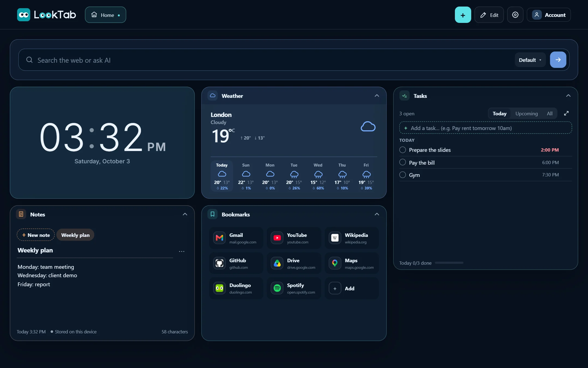Expand Tasks widget with the fullscreen arrows icon
Image resolution: width=588 pixels, height=368 pixels.
pos(566,113)
